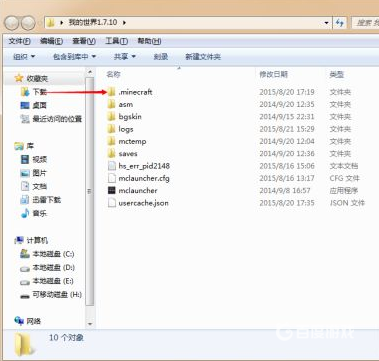Select mclauncher.cfg file icon

coord(112,178)
